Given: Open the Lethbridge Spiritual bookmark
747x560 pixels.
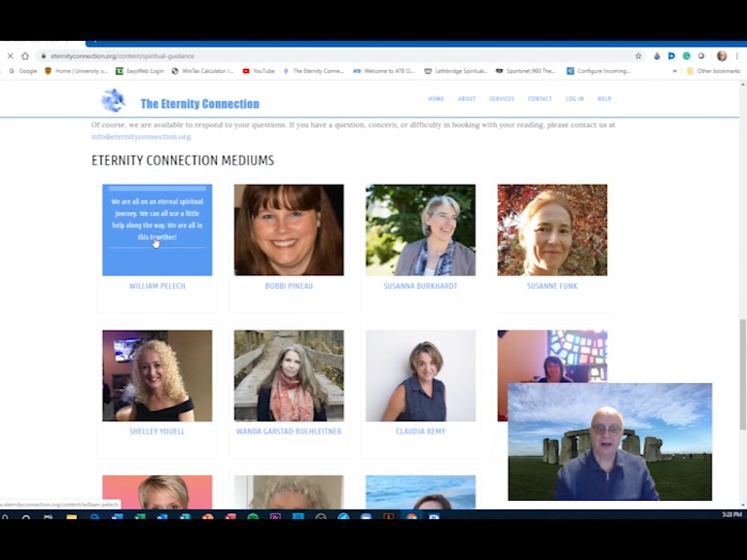Looking at the screenshot, I should coord(456,71).
